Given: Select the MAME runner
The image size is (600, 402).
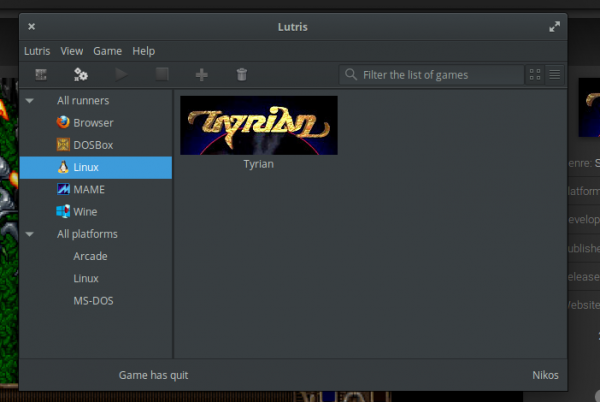Looking at the screenshot, I should point(96,189).
